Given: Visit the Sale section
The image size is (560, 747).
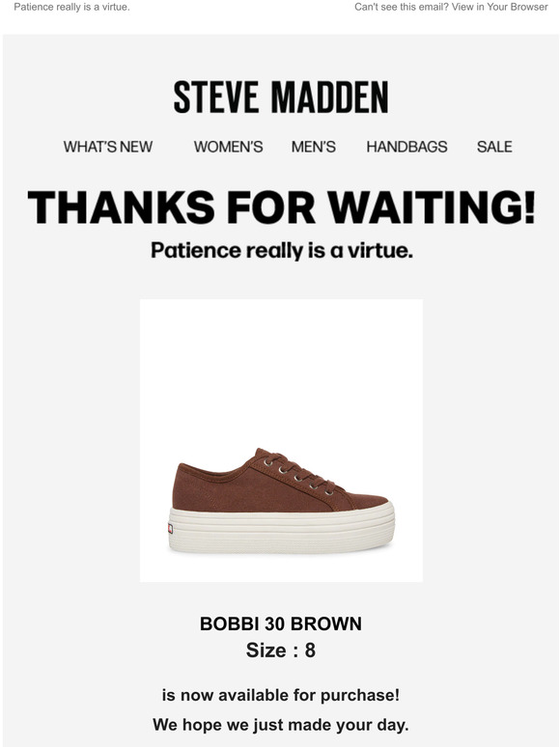Looking at the screenshot, I should (494, 147).
